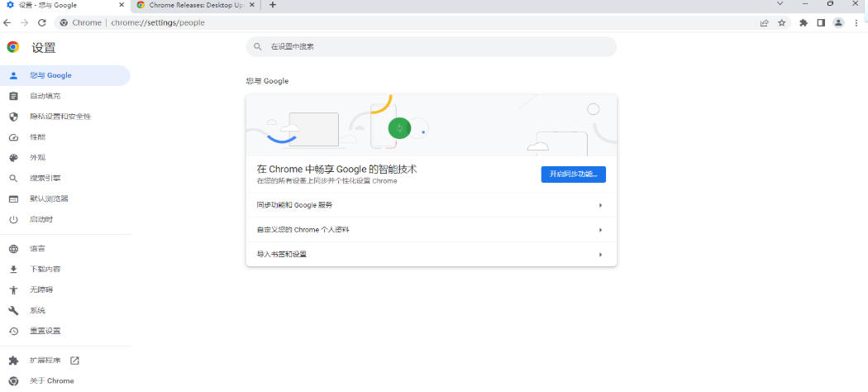This screenshot has height=392, width=868.
Task: Switch to the Chrome Releases tab
Action: coord(195,5)
